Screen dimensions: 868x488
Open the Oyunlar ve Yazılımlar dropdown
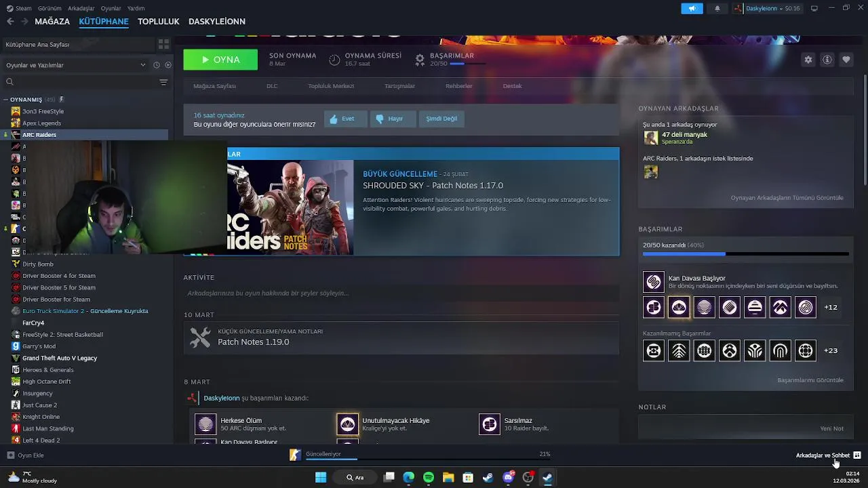pos(76,65)
